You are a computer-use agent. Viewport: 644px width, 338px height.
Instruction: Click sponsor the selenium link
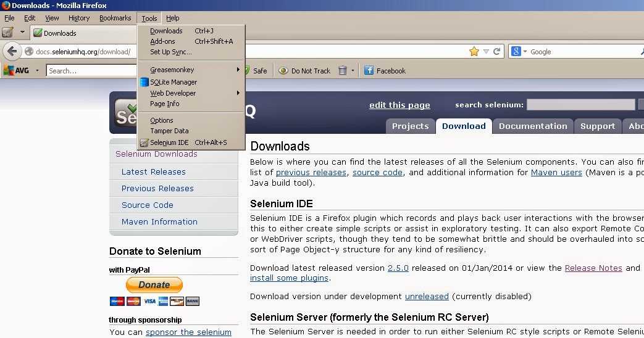[x=188, y=332]
